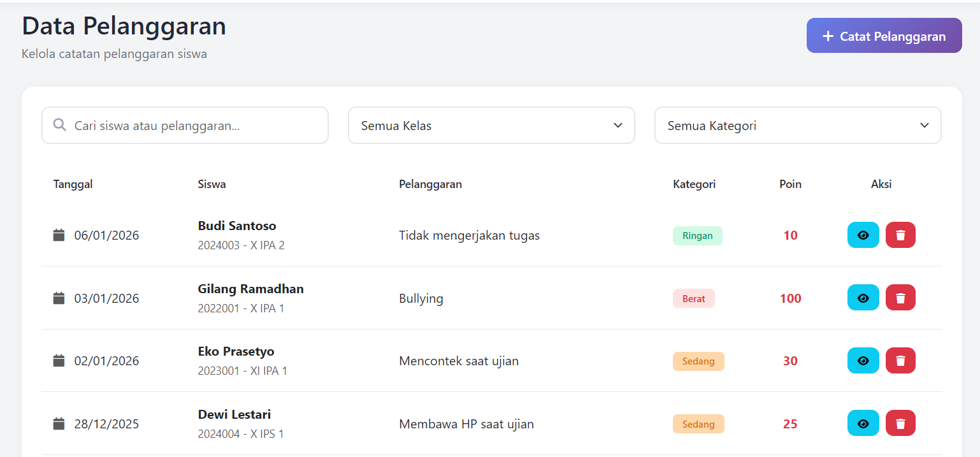The height and width of the screenshot is (457, 980).
Task: Delete Budi Santoso's violation record
Action: (x=900, y=235)
